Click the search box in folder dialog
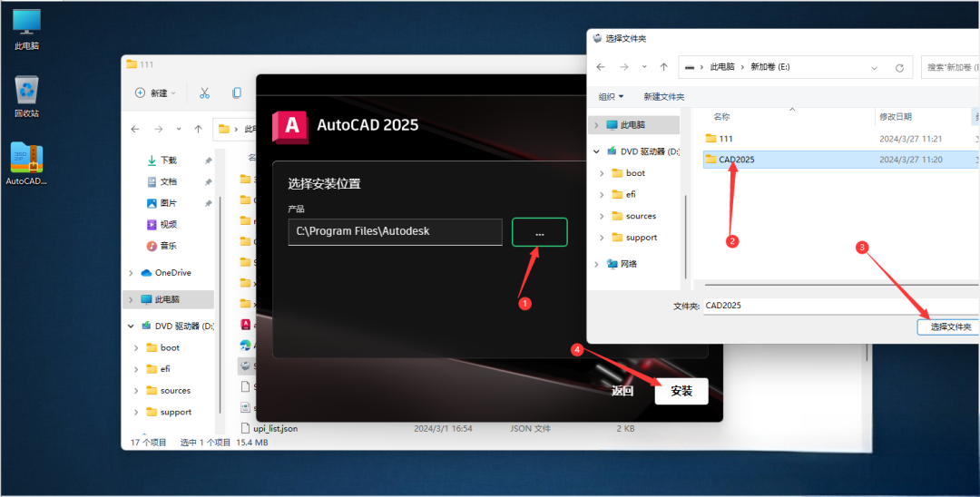The width and height of the screenshot is (980, 497). pos(951,67)
